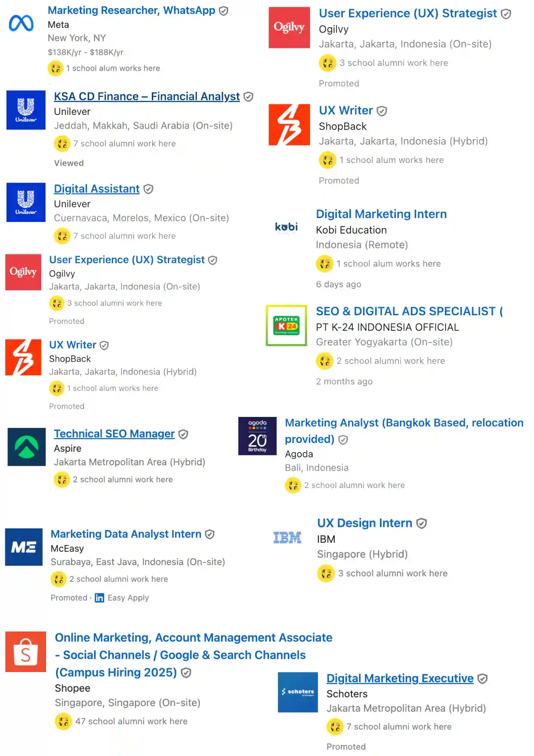Open Marketing Researcher, WhatsApp job listing
Screen dimensions: 534x756
pos(131,11)
